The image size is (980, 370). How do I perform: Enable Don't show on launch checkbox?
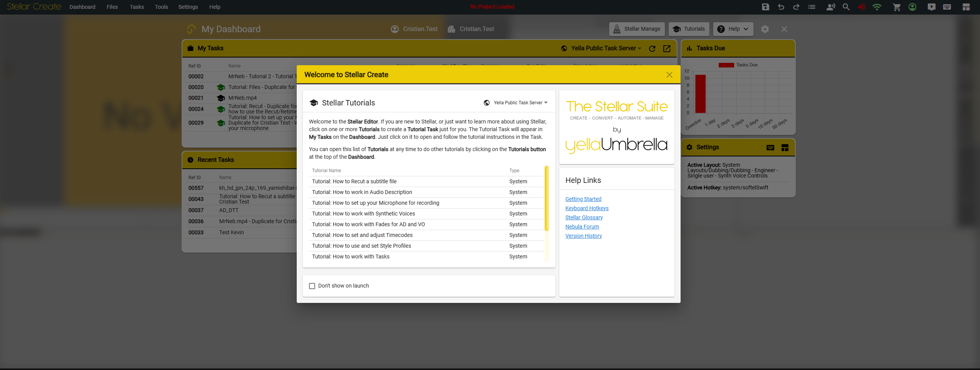tap(312, 286)
